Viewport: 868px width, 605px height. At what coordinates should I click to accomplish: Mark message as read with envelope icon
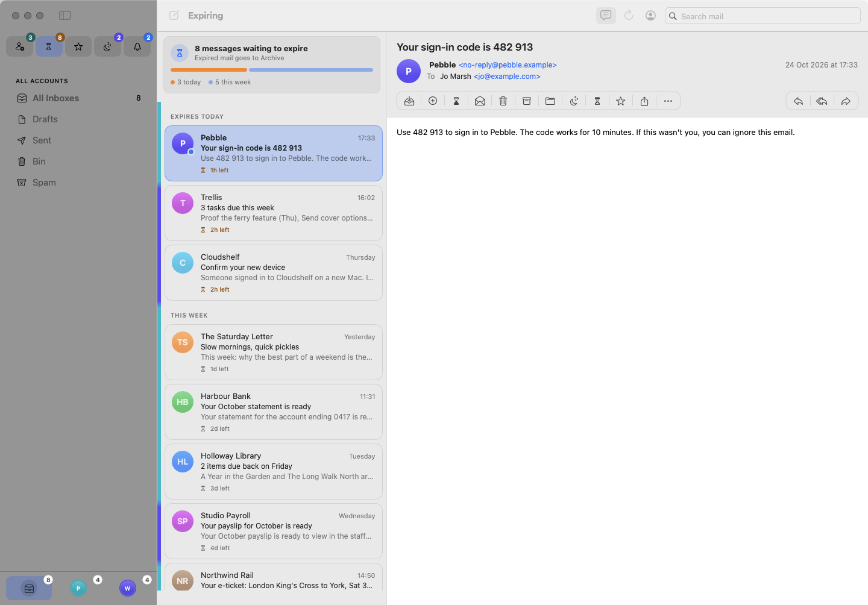(x=480, y=101)
